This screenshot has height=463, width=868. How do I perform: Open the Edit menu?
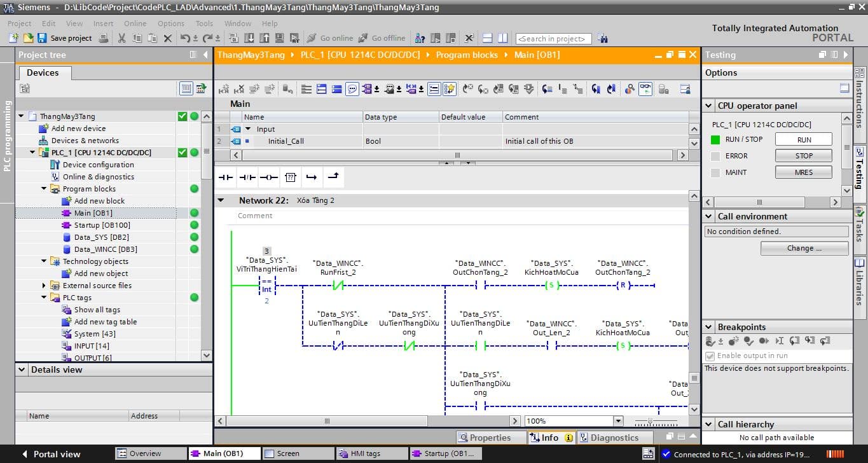point(49,24)
